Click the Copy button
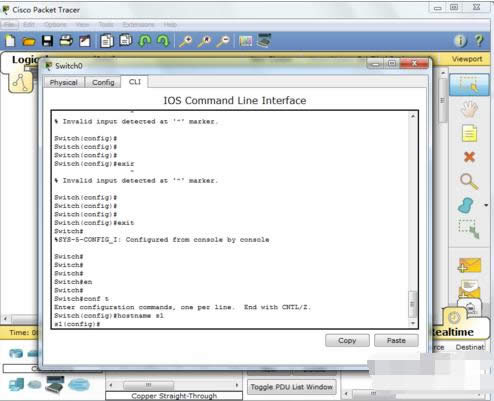Screen dimensions: 494x401 pyautogui.click(x=347, y=340)
